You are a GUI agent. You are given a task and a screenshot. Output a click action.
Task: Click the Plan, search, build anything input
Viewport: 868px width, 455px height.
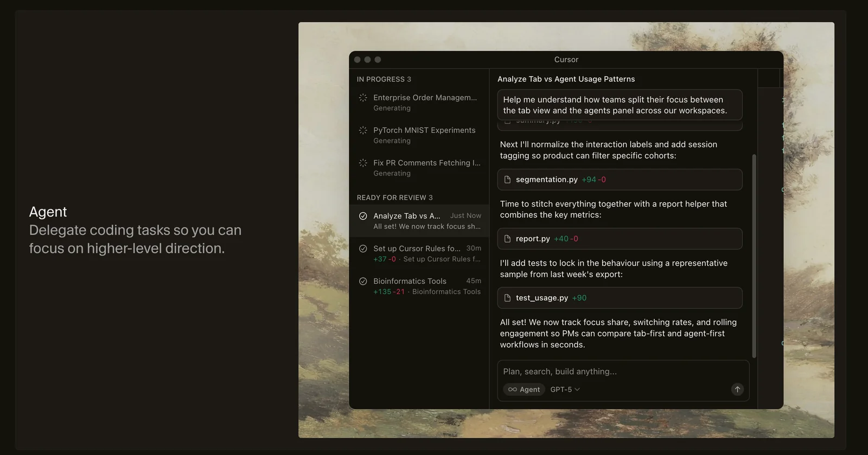pos(623,371)
